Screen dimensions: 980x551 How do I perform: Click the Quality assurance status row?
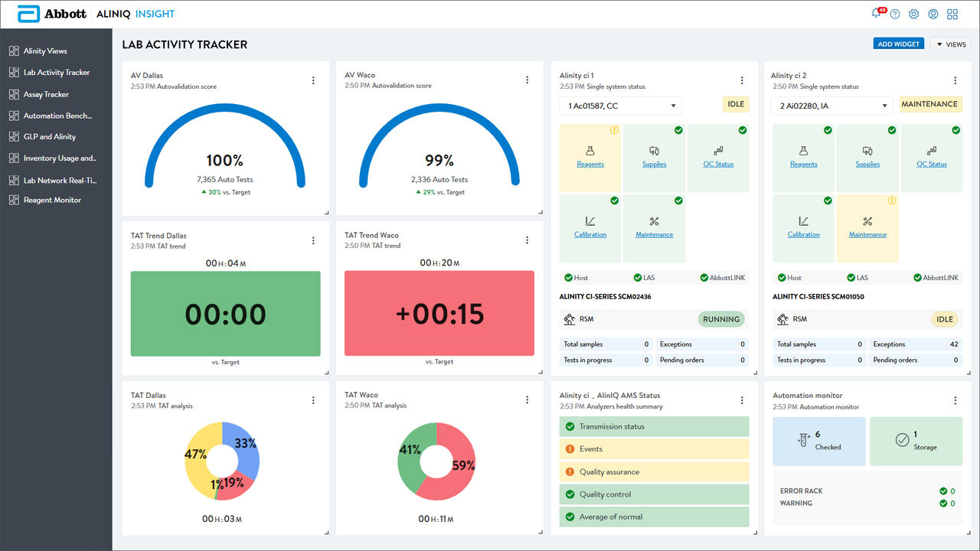click(654, 471)
